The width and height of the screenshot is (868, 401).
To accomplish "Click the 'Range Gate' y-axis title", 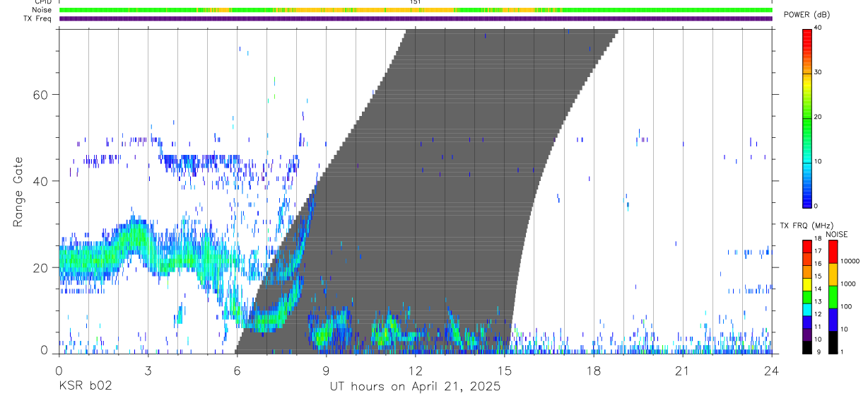I will (18, 191).
